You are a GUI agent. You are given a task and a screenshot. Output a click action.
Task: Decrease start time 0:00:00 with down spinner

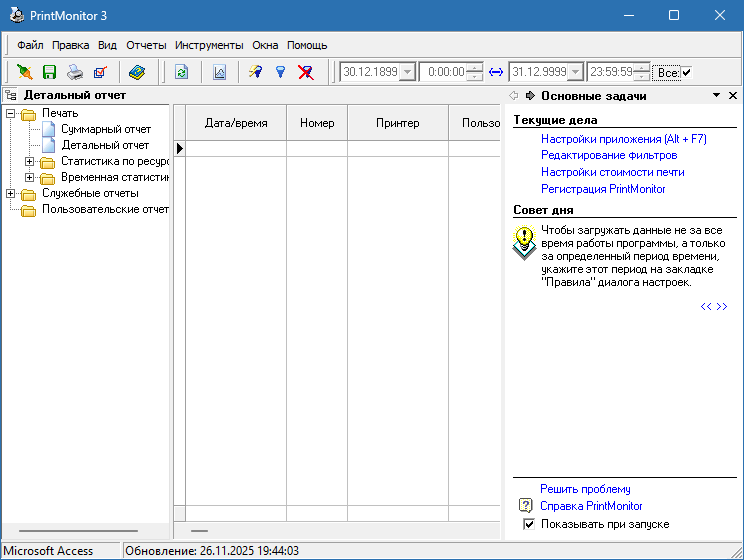pos(474,76)
